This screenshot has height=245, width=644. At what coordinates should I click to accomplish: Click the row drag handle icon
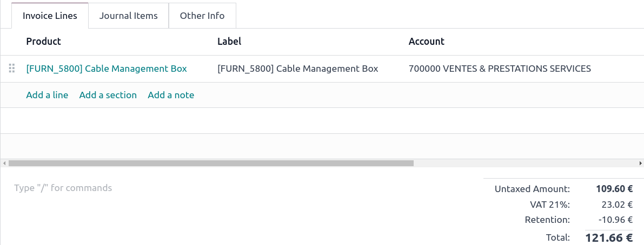[x=11, y=69]
